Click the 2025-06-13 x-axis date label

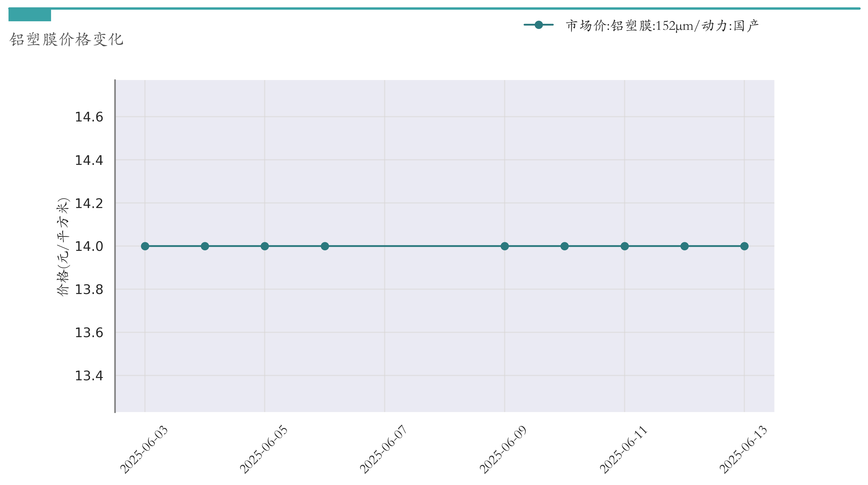click(x=743, y=449)
